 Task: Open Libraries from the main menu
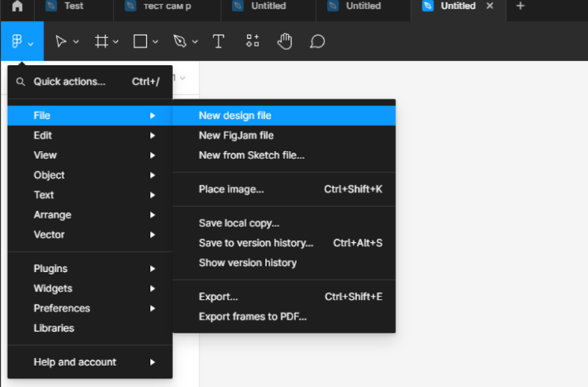(90, 329)
